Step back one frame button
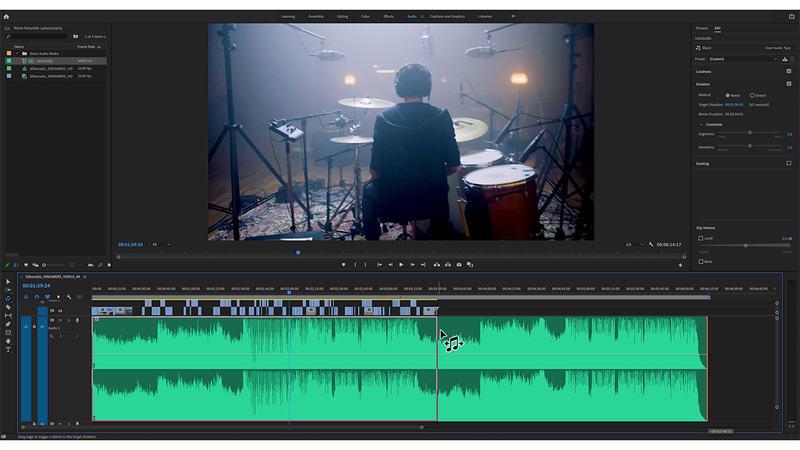 pos(390,265)
